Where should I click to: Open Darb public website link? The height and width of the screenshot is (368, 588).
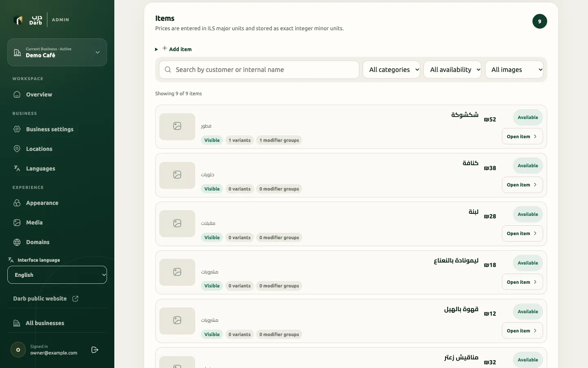click(46, 298)
